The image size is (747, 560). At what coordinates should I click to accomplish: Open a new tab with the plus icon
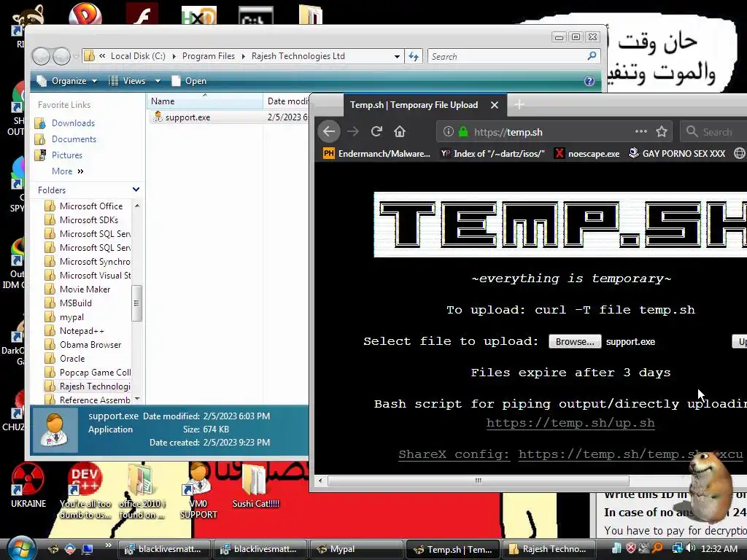point(519,104)
